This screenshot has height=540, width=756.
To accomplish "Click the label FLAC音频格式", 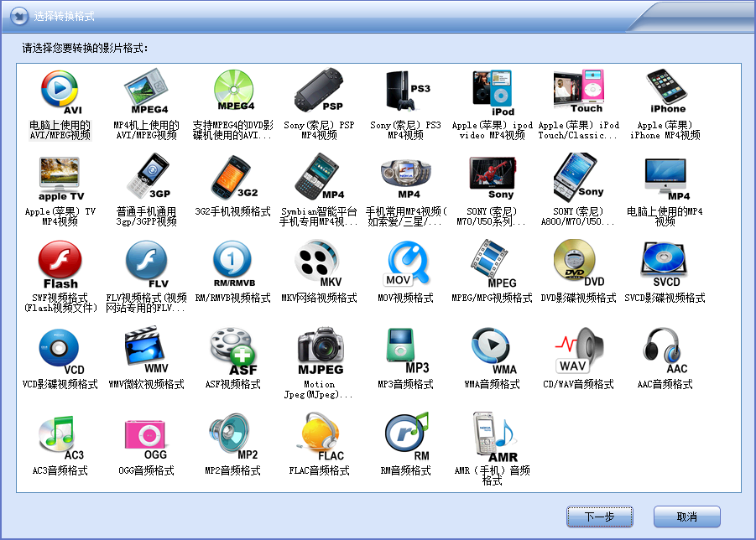I will tap(319, 470).
